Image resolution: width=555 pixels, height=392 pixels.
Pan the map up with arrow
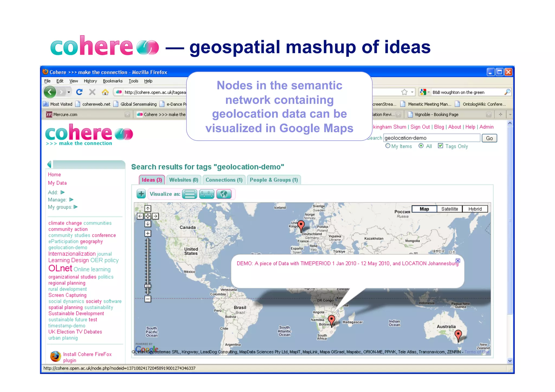pos(148,208)
